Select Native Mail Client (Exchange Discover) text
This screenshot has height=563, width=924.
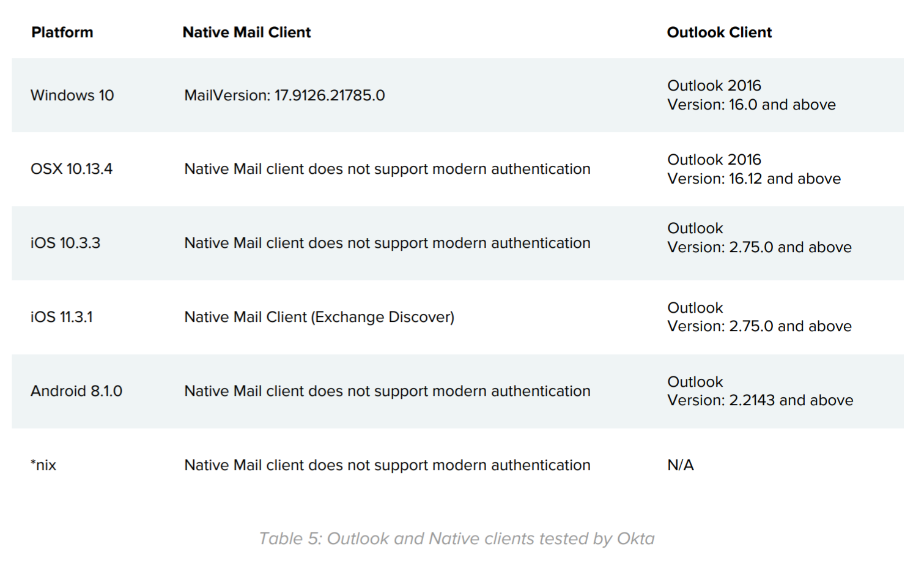[x=319, y=317]
